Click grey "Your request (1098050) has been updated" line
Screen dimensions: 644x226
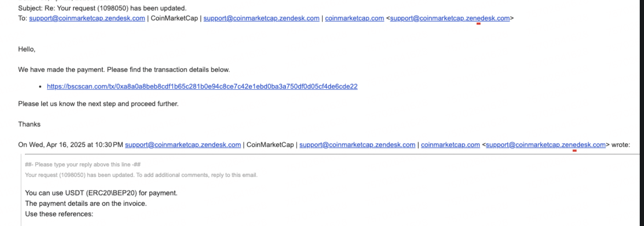(141, 175)
